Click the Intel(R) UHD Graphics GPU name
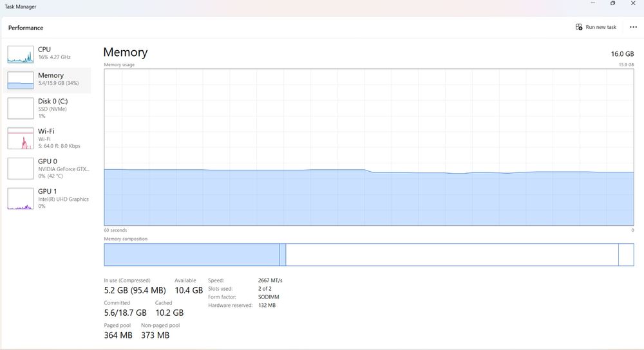The width and height of the screenshot is (644, 350). (x=63, y=199)
